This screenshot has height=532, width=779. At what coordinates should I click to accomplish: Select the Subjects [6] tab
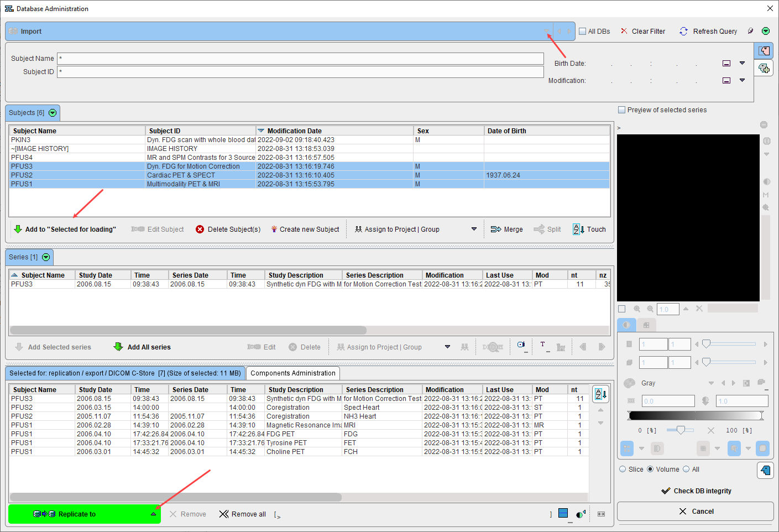[32, 113]
